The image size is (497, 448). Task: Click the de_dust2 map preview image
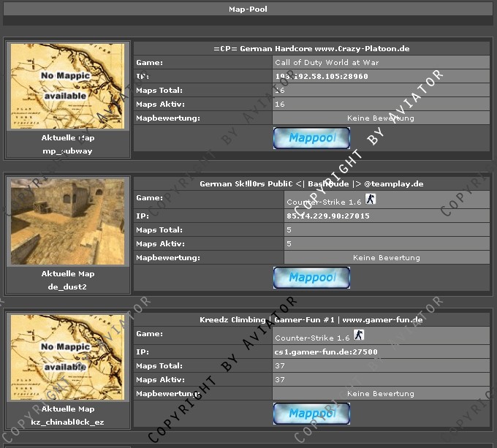[68, 221]
